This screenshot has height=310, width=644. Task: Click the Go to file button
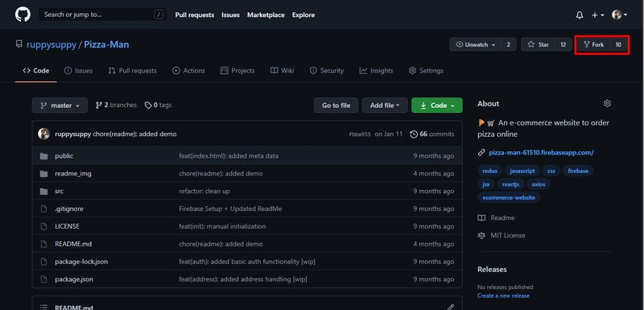coord(336,105)
